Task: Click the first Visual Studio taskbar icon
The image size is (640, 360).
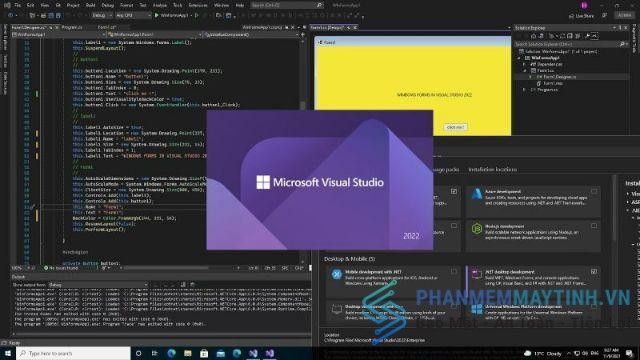Action: pos(253,353)
